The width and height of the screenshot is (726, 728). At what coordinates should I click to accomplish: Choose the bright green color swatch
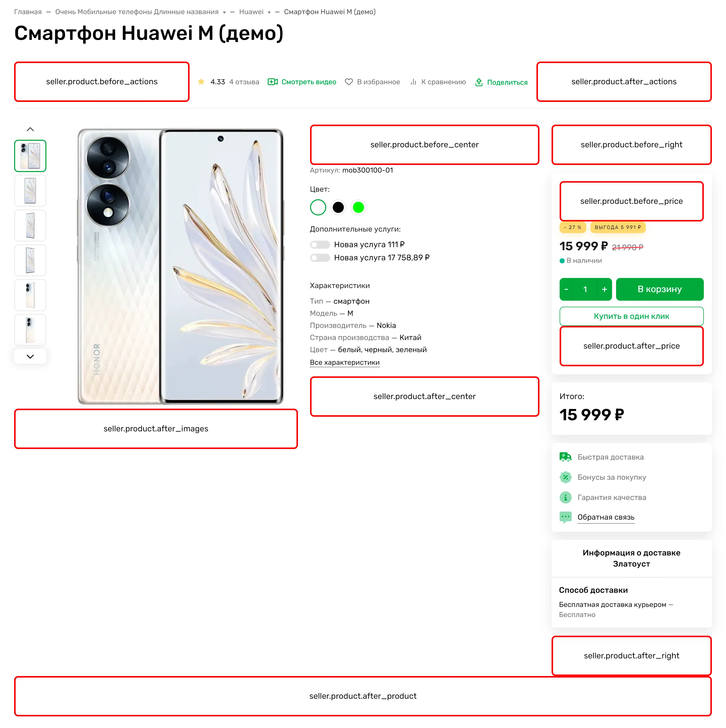[358, 207]
